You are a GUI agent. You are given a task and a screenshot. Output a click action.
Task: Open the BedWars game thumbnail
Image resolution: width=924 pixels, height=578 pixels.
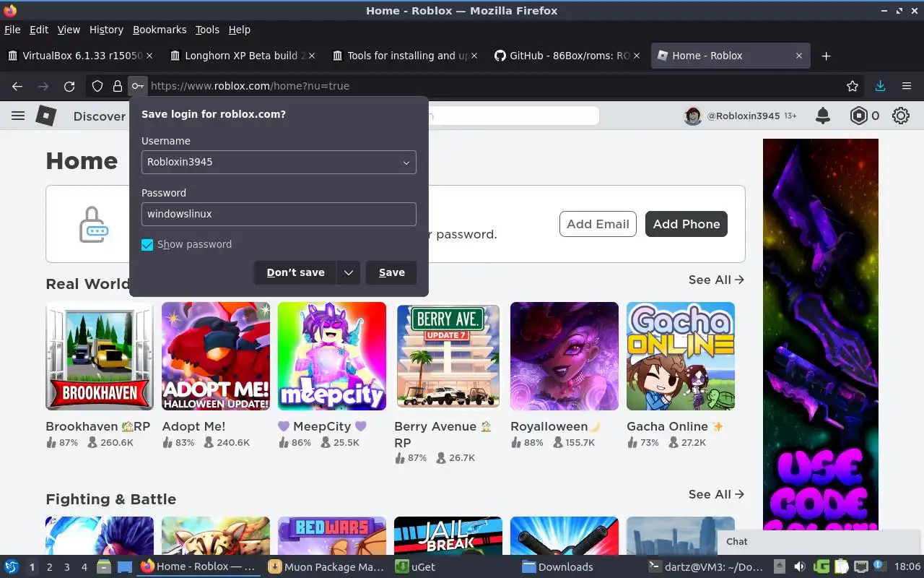pyautogui.click(x=332, y=535)
